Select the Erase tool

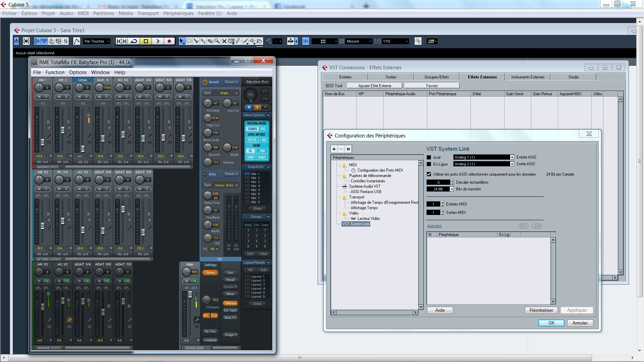coord(210,41)
